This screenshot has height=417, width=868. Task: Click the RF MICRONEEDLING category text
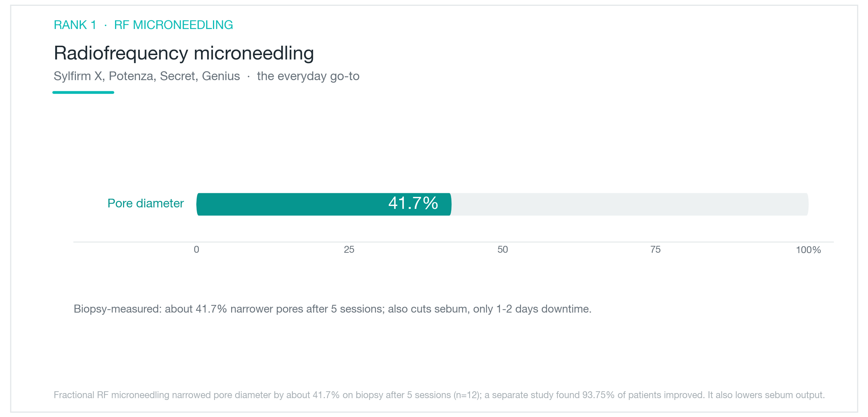pyautogui.click(x=173, y=25)
